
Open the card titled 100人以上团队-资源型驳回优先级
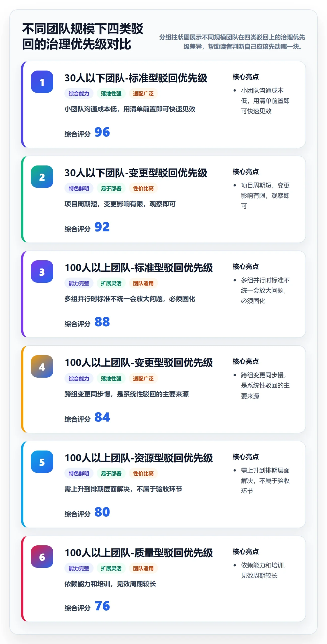pyautogui.click(x=163, y=484)
